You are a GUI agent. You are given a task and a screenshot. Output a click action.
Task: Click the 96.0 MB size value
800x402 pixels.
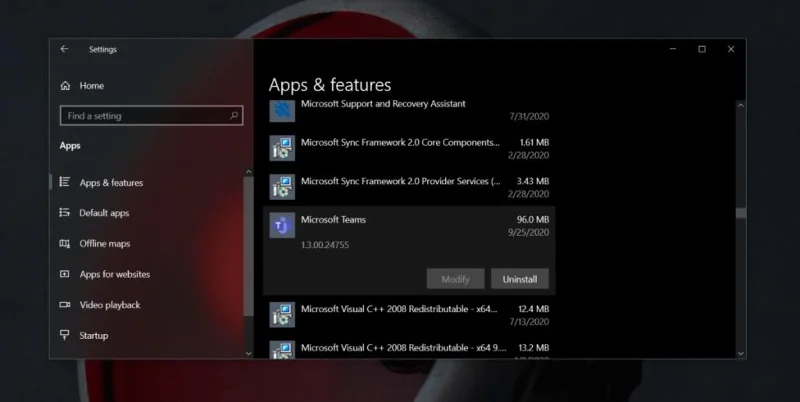(533, 219)
